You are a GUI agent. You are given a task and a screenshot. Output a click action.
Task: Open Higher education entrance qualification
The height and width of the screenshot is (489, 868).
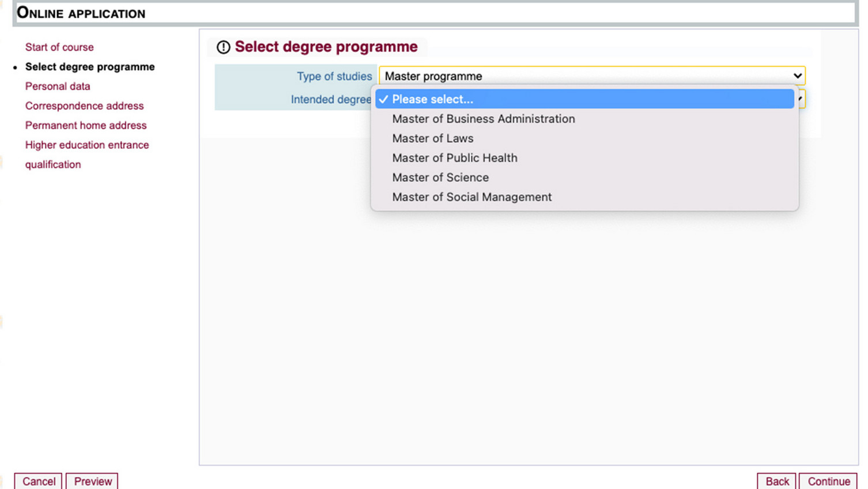87,145
